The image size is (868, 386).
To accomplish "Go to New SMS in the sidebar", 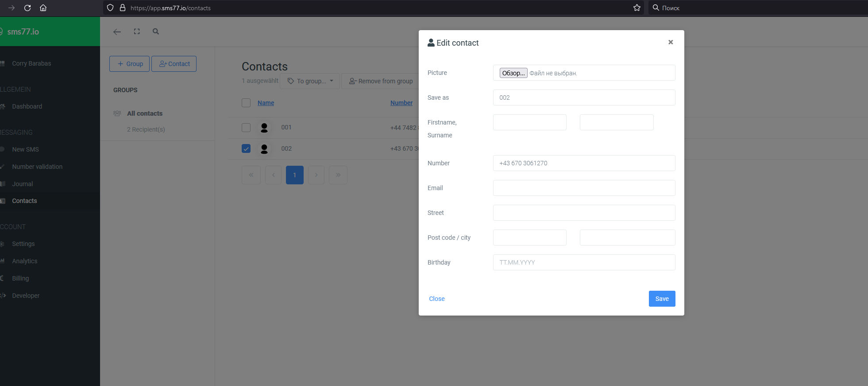I will coord(25,149).
